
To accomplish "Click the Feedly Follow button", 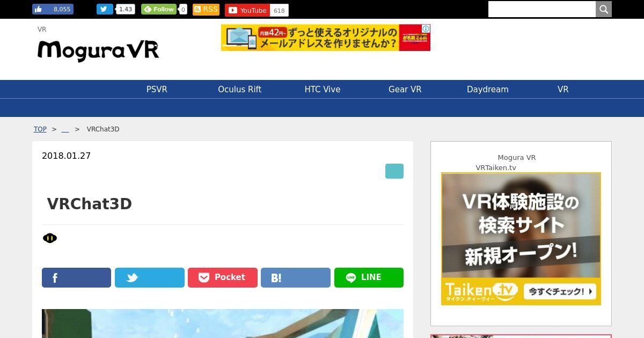I will click(x=158, y=9).
